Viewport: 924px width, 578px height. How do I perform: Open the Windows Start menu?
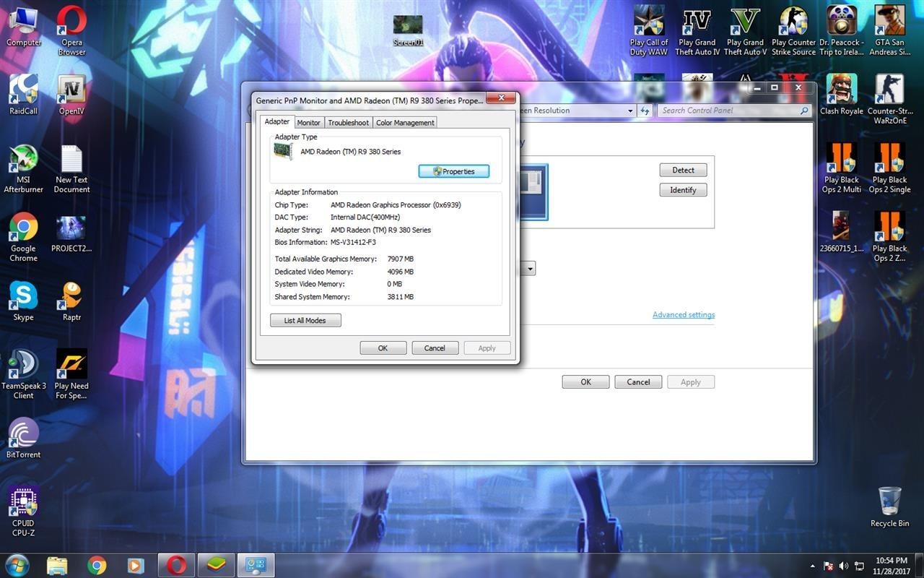click(16, 564)
